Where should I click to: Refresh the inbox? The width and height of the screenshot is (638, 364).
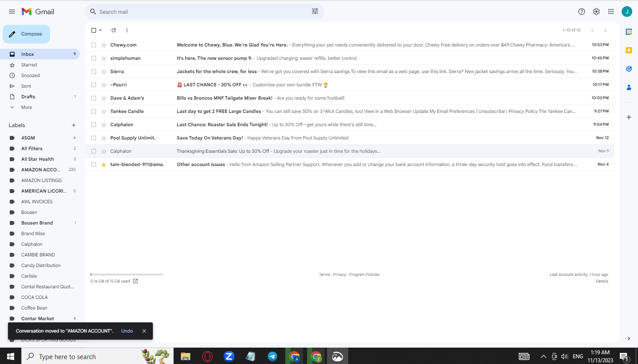(x=113, y=30)
